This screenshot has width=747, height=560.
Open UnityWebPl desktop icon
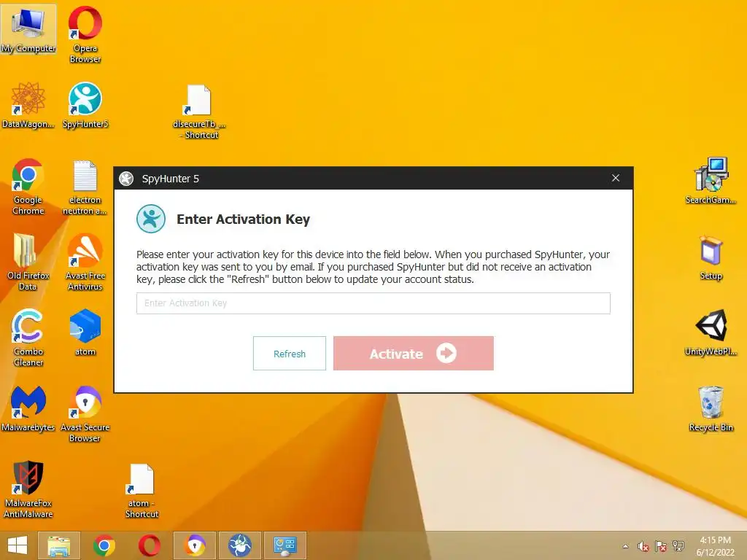(x=711, y=332)
